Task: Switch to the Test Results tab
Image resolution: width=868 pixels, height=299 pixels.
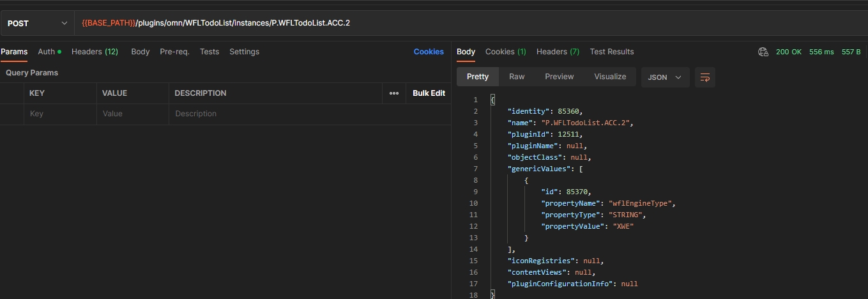Action: pos(611,52)
